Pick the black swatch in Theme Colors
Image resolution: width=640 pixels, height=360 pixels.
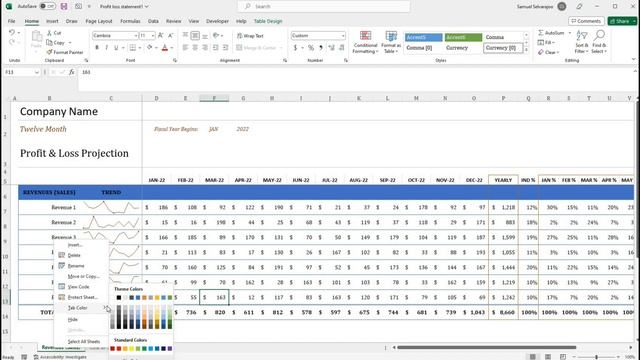119,298
